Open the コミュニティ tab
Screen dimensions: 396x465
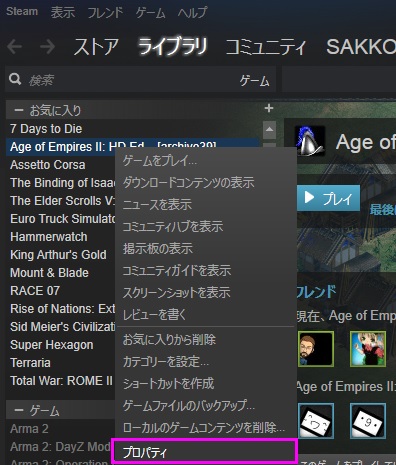coord(266,47)
